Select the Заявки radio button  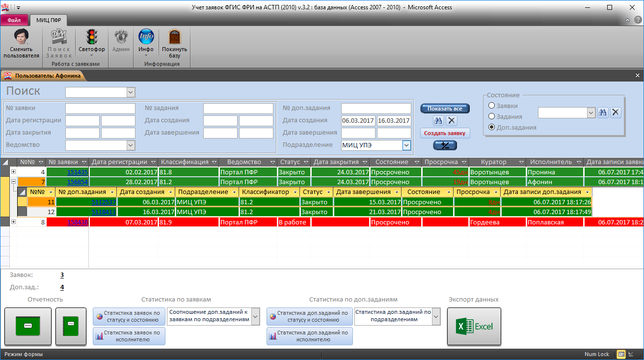[491, 106]
